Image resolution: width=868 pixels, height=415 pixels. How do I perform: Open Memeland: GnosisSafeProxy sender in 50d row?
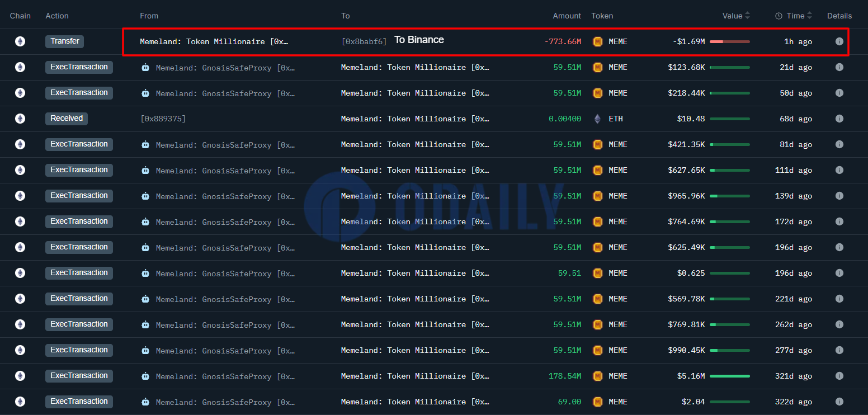(225, 93)
